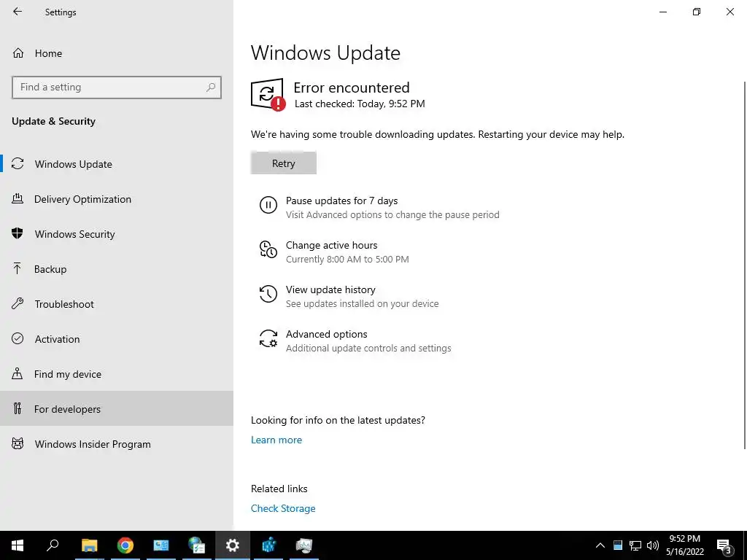
Task: Click the 'Error encountered' status heading
Action: coord(352,87)
